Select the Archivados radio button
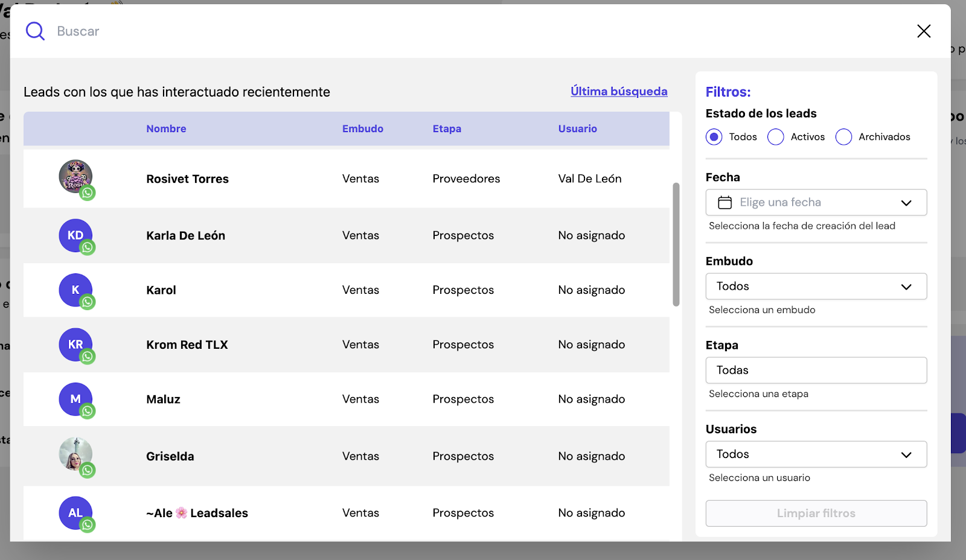Image resolution: width=966 pixels, height=560 pixels. pos(843,137)
